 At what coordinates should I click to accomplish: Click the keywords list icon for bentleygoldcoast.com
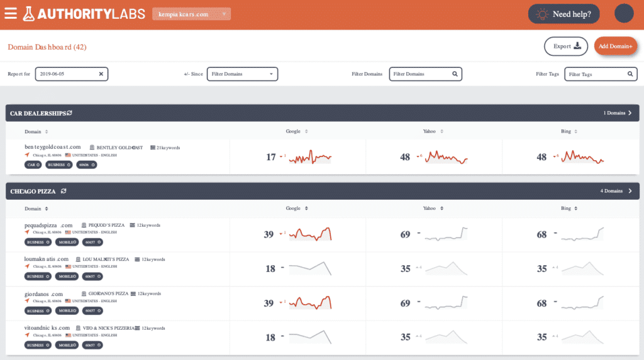click(153, 148)
